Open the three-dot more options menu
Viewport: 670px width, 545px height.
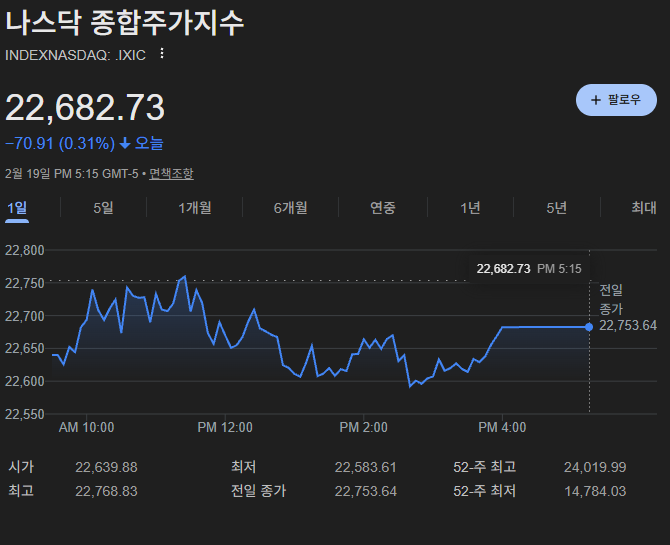(162, 54)
